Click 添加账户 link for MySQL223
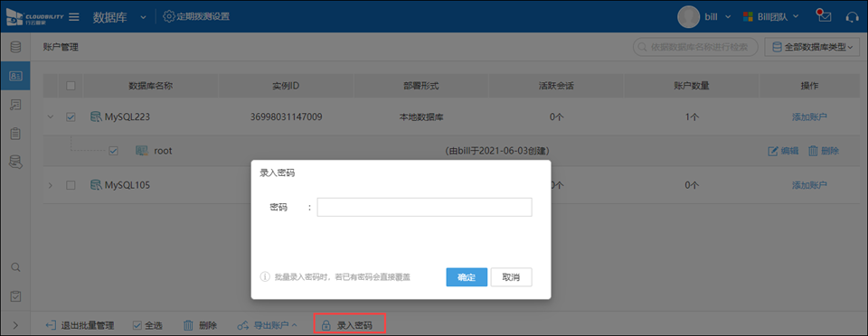This screenshot has height=336, width=868. pos(809,117)
